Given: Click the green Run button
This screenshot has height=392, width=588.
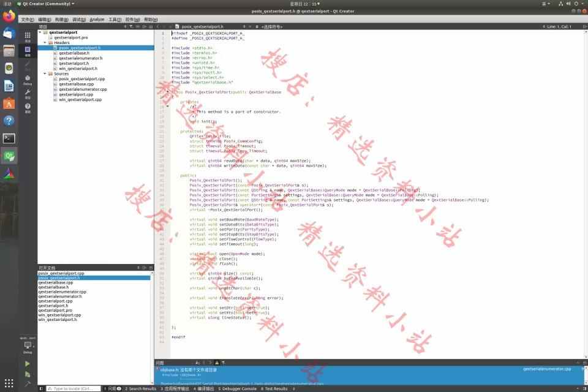Looking at the screenshot, I should (x=28, y=364).
